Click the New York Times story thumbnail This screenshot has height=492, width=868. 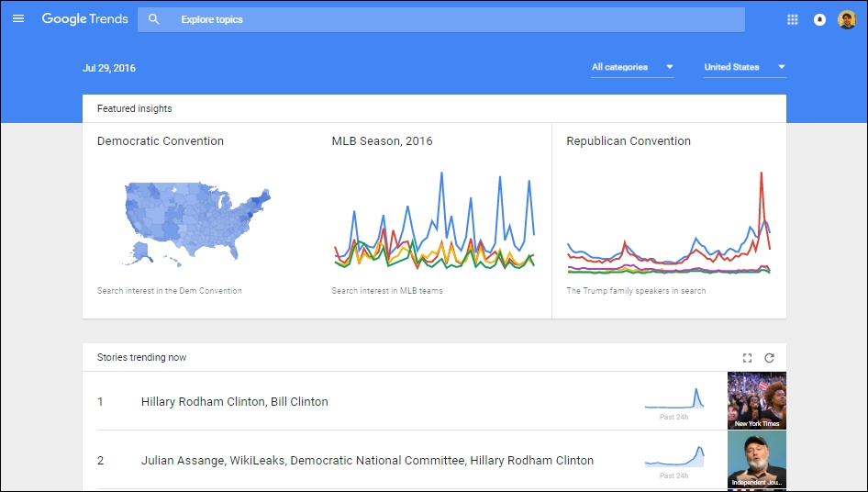(757, 400)
